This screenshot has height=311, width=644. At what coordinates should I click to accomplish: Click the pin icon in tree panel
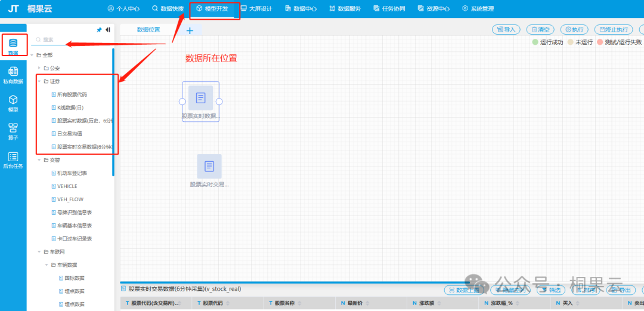[x=99, y=30]
